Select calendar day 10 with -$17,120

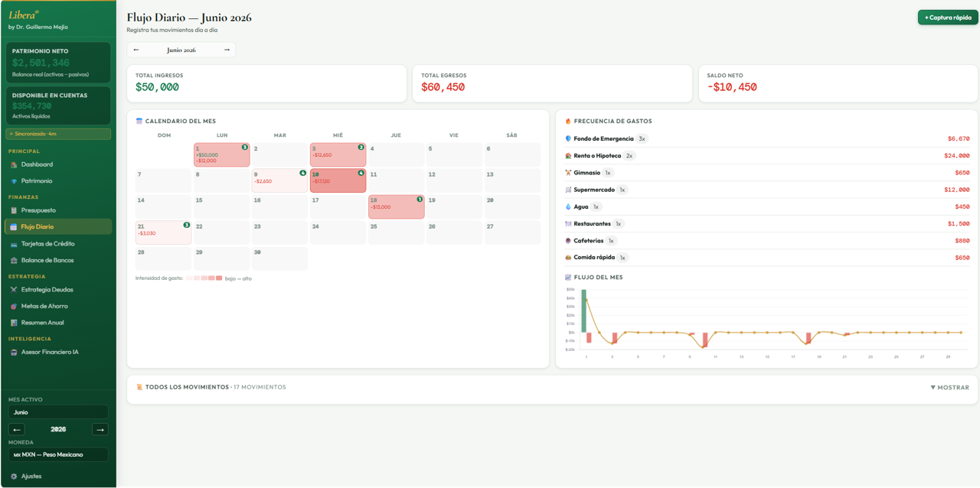click(x=338, y=181)
